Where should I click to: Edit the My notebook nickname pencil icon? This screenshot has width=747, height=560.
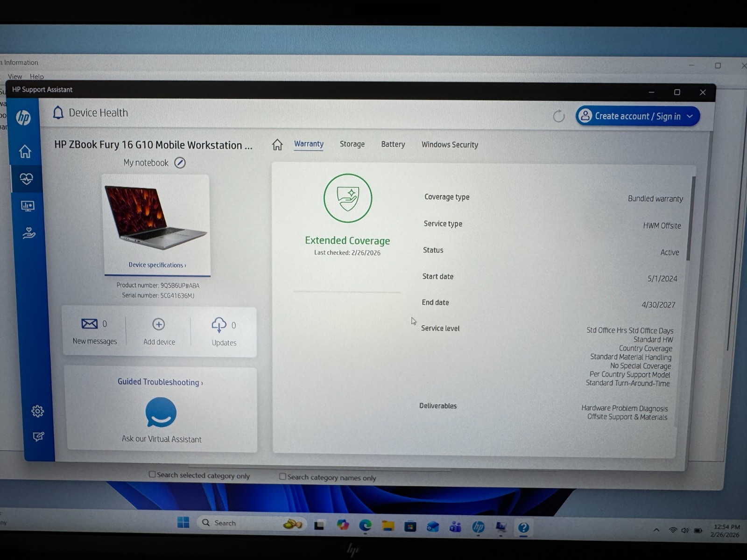(180, 162)
